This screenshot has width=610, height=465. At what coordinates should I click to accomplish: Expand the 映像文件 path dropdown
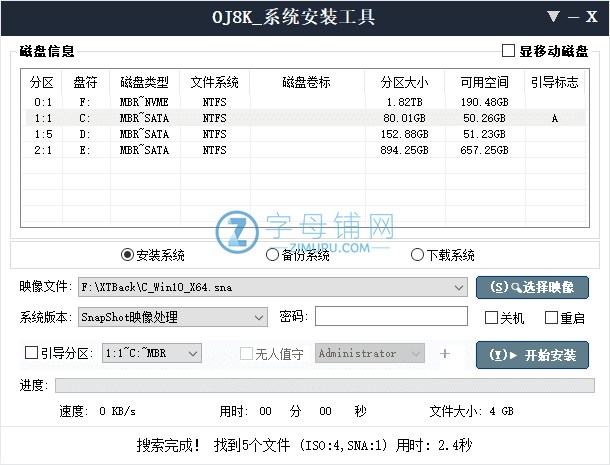point(459,287)
